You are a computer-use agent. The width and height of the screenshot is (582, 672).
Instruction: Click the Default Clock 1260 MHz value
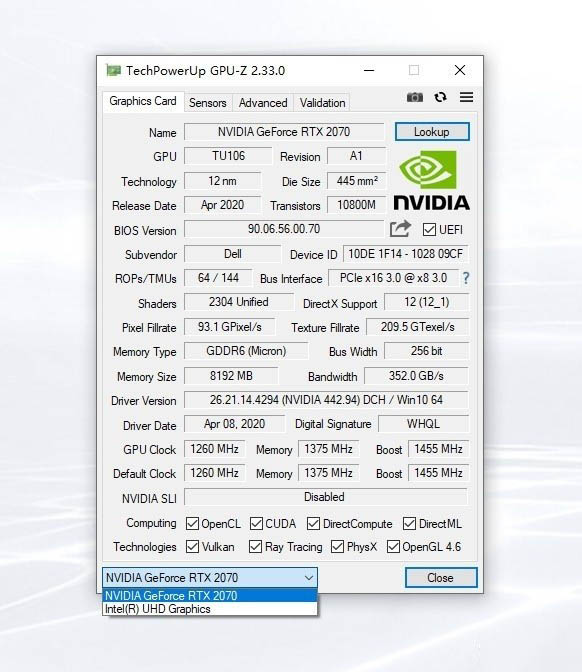(x=215, y=473)
